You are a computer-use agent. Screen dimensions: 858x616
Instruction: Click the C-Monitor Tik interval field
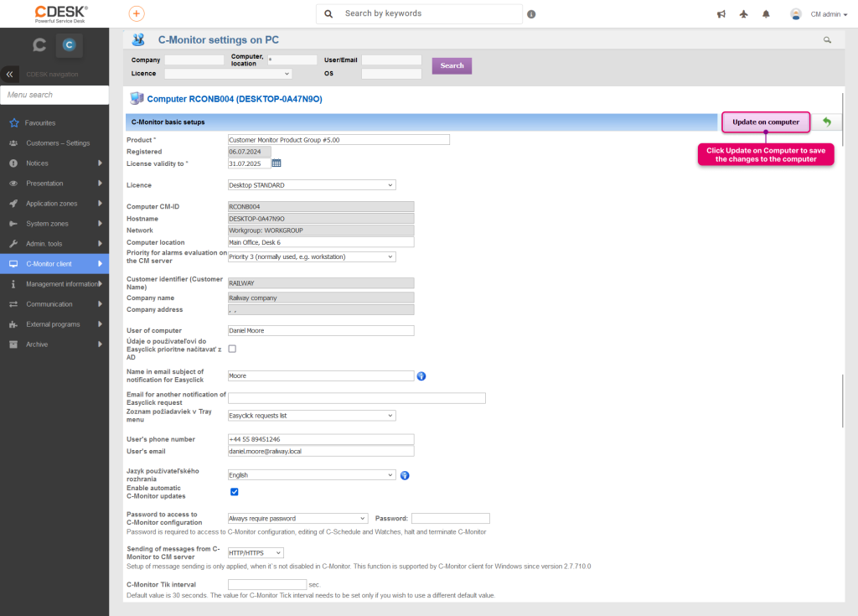click(x=267, y=585)
